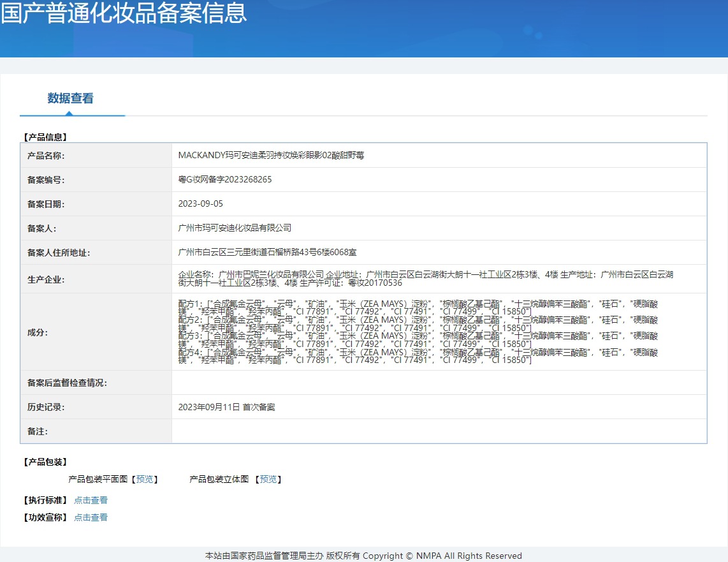Open 预览 link for 产品包装立体图

tap(268, 479)
